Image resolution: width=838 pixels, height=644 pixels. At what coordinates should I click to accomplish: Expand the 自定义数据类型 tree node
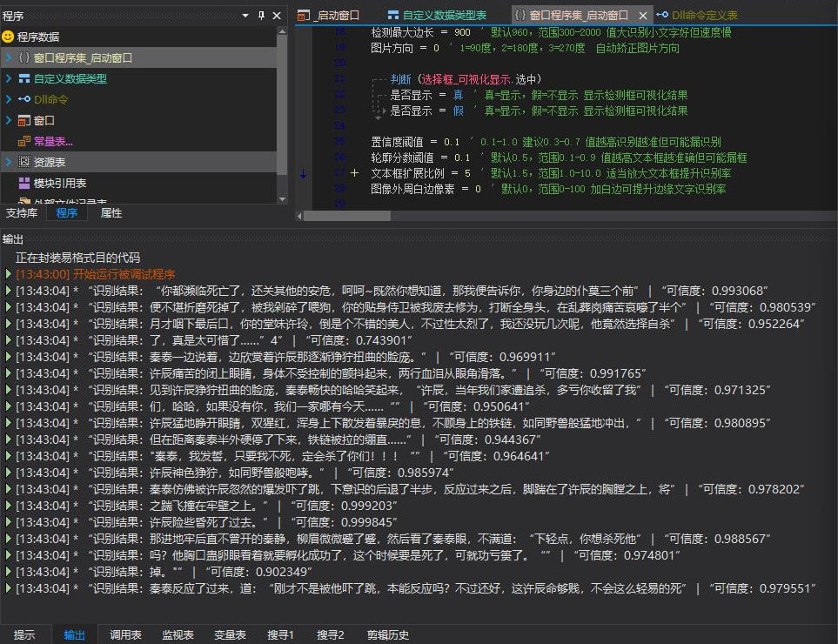(8, 78)
